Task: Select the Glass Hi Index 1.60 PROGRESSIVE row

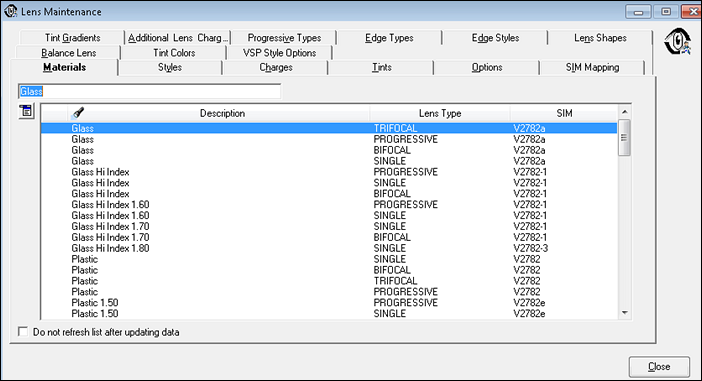Action: pyautogui.click(x=329, y=205)
